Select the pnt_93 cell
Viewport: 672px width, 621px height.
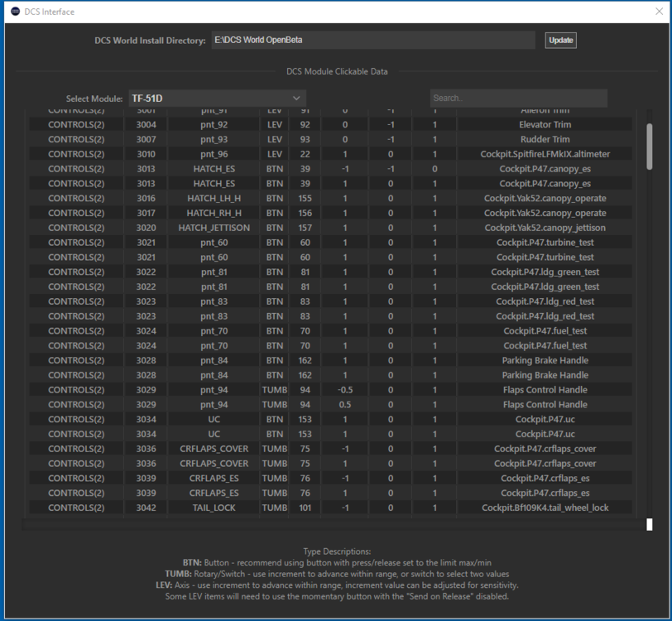coord(214,139)
